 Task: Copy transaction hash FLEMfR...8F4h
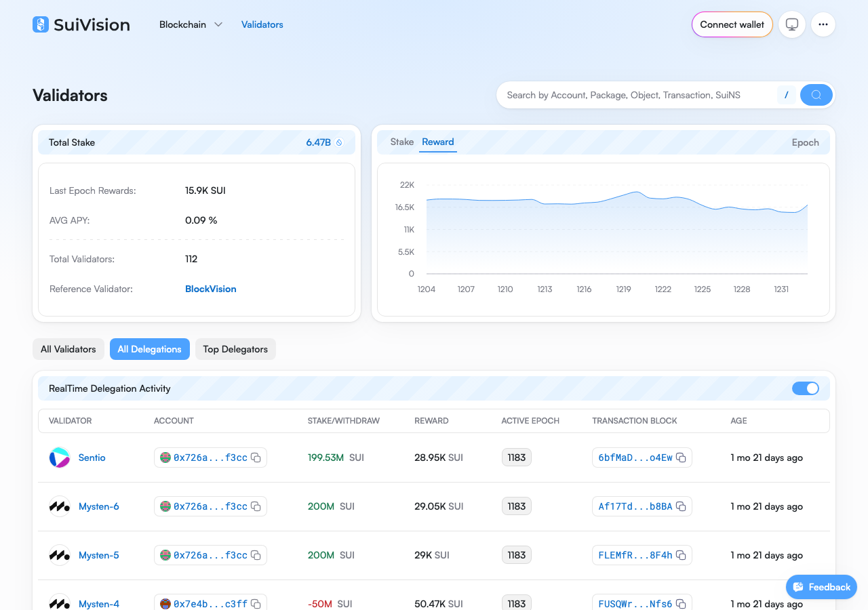(x=682, y=555)
